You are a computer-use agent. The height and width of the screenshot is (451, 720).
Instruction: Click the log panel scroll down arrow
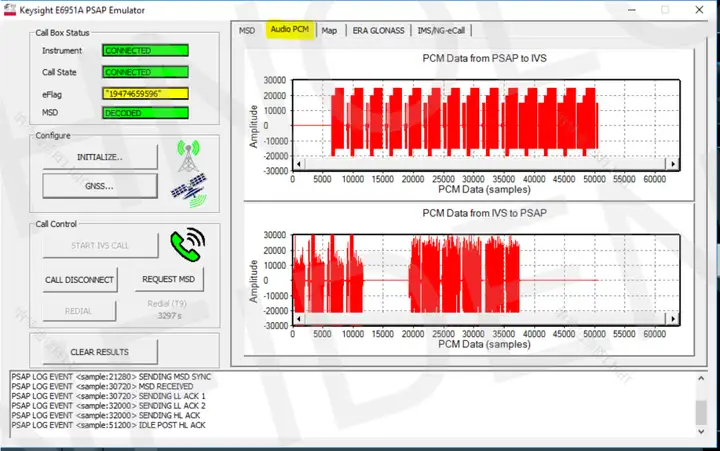tap(701, 431)
